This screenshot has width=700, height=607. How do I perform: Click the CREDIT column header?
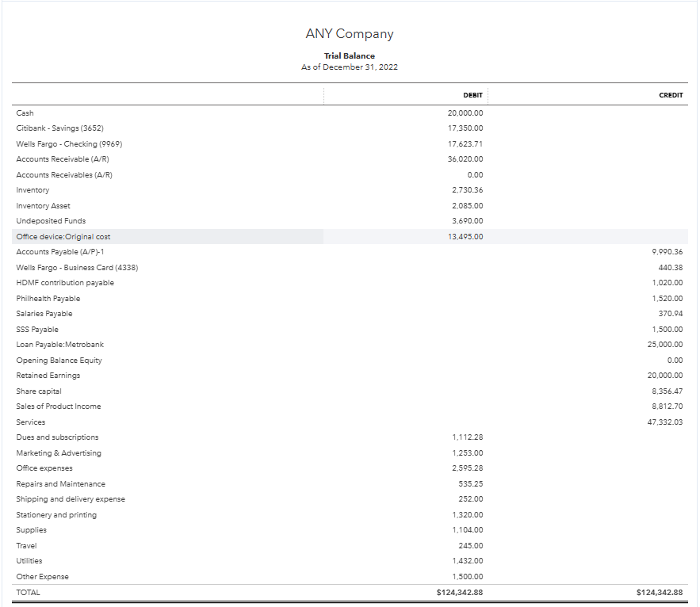(671, 95)
